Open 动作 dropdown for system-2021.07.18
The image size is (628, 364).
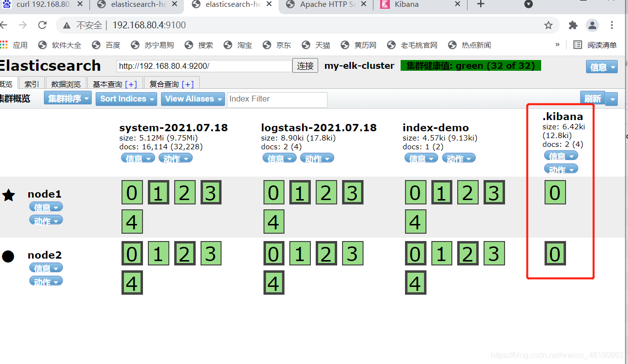pos(176,158)
